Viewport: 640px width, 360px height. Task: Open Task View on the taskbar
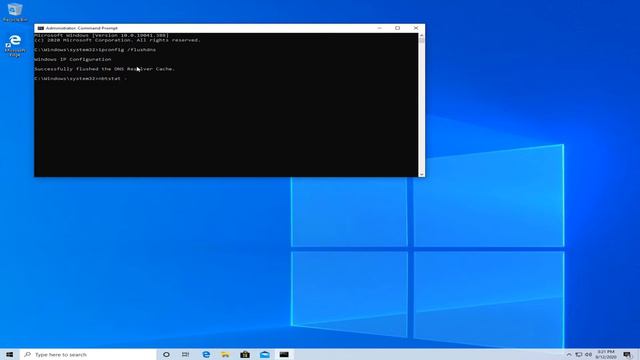(x=185, y=354)
